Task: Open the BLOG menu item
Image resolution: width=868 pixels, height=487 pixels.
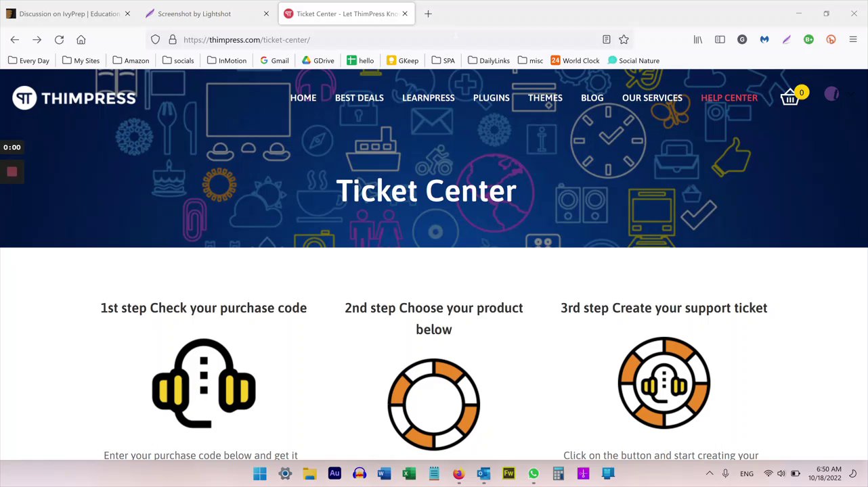Action: pyautogui.click(x=592, y=98)
